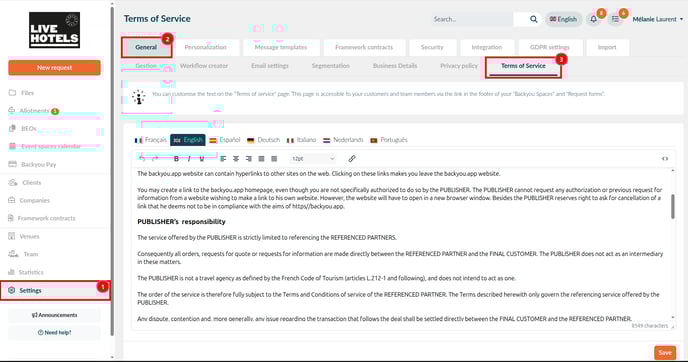Justify text in editor

[x=262, y=159]
